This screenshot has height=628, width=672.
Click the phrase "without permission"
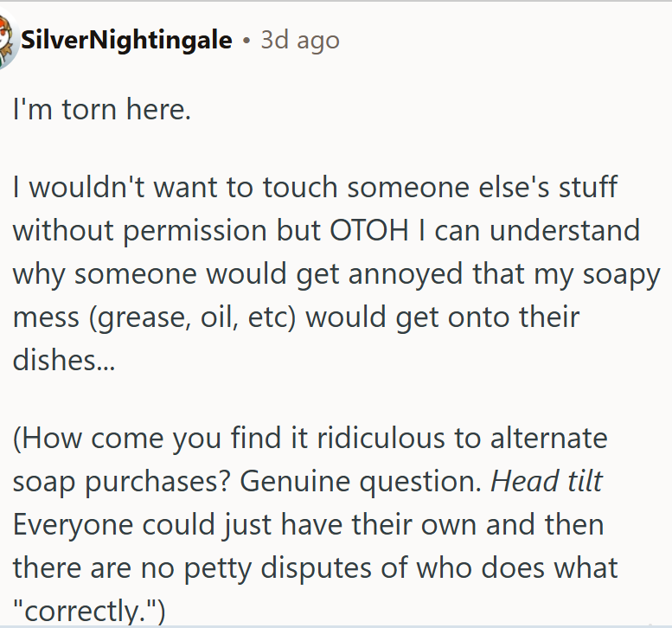click(x=139, y=230)
